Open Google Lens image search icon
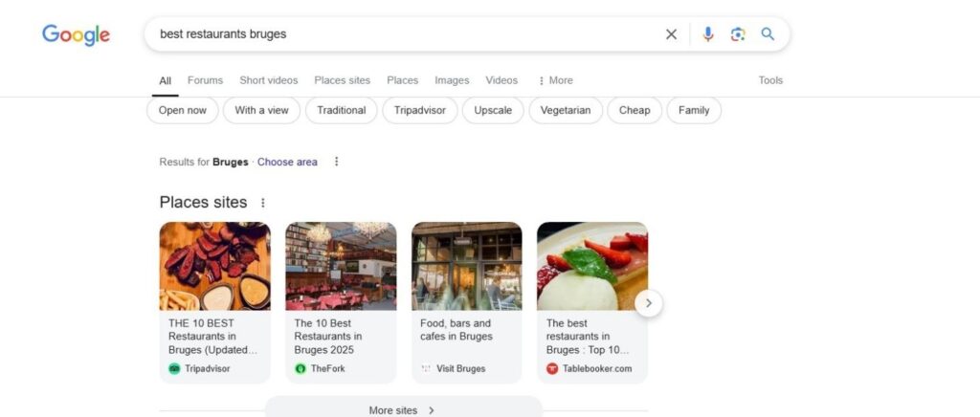The height and width of the screenshot is (417, 980). click(x=738, y=34)
